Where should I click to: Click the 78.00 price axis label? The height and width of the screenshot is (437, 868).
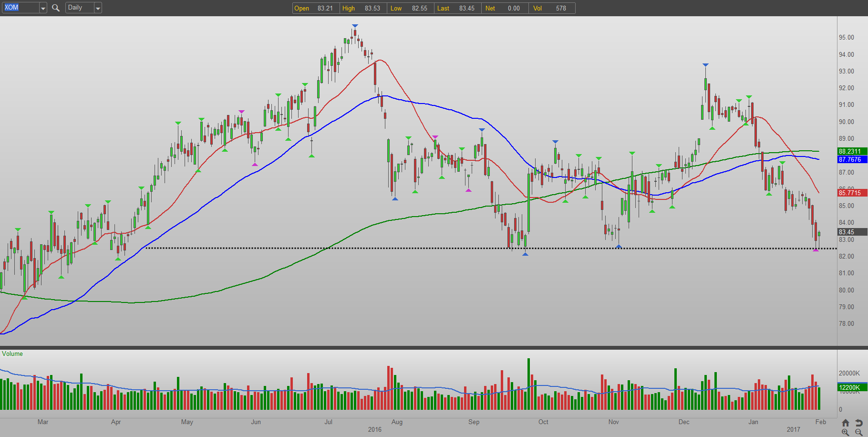[x=847, y=323]
